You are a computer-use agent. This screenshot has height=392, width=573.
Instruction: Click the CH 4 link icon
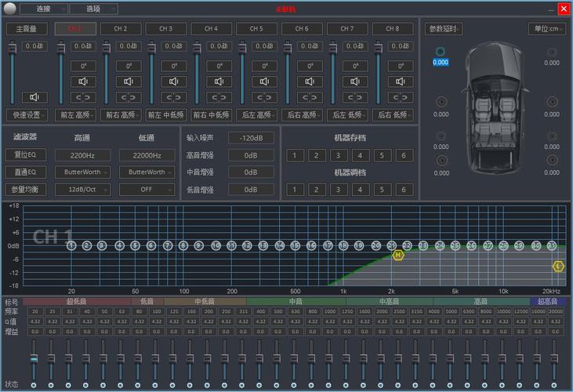(219, 97)
